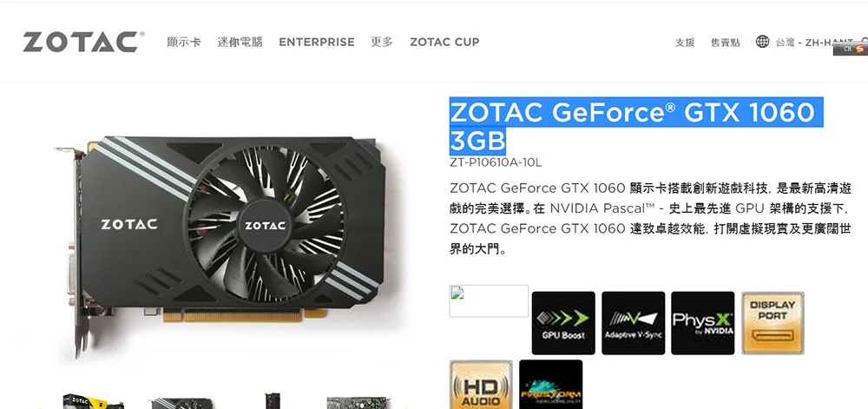This screenshot has height=409, width=868.
Task: Click the FireStorm utility badge
Action: [x=551, y=385]
